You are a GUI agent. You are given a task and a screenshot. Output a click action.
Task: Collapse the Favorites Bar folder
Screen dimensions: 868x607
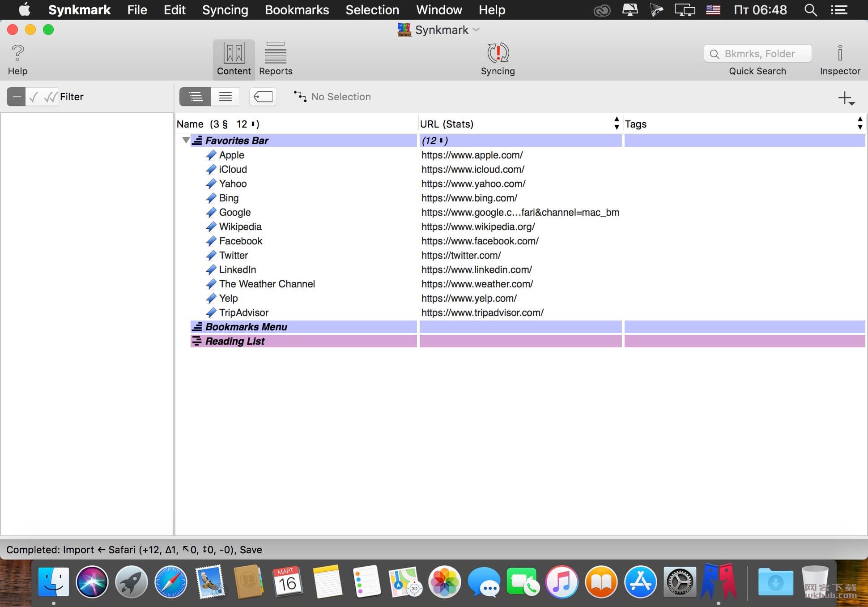(x=186, y=140)
